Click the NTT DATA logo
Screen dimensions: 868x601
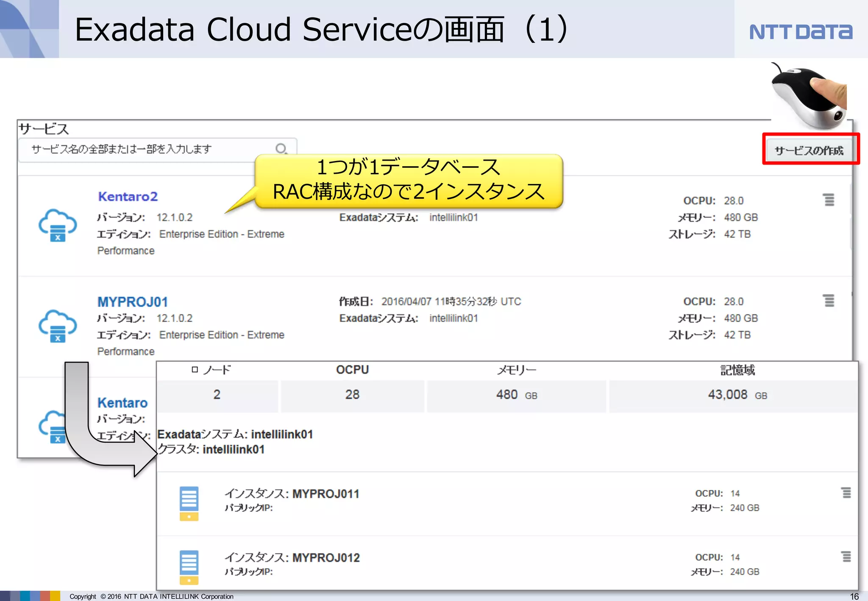click(800, 32)
